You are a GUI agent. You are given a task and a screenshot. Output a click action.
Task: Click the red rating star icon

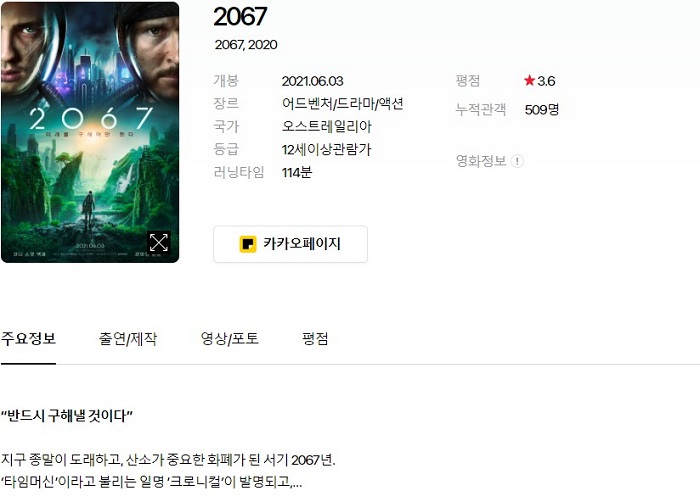point(529,81)
